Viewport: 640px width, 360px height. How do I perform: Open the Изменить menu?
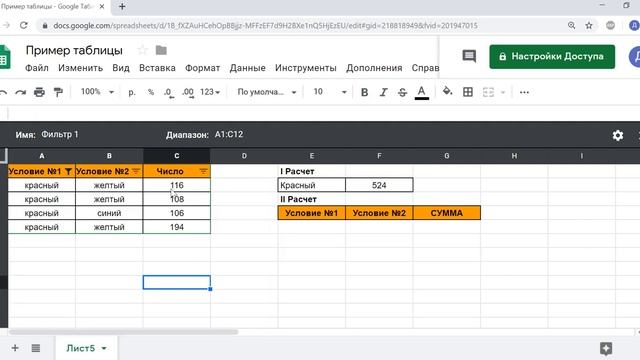pos(80,68)
